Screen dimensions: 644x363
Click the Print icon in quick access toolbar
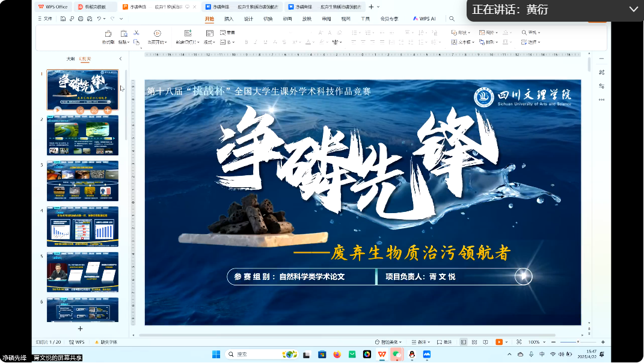[x=81, y=19]
